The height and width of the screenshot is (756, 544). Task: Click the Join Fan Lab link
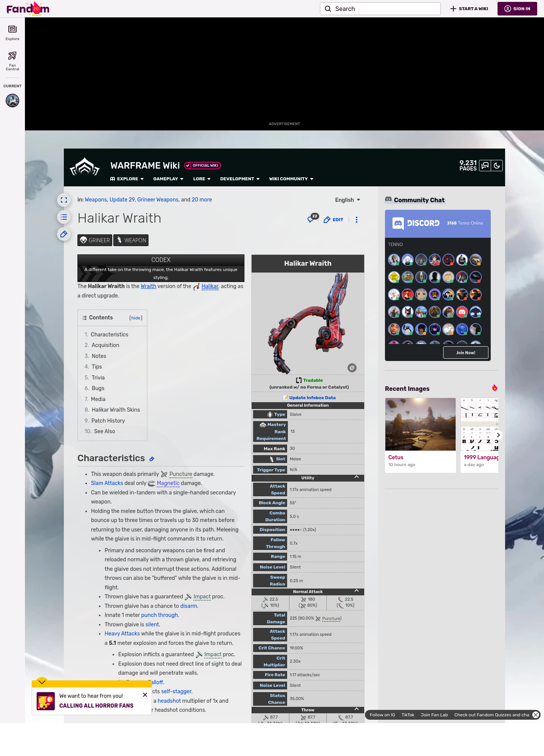434,715
